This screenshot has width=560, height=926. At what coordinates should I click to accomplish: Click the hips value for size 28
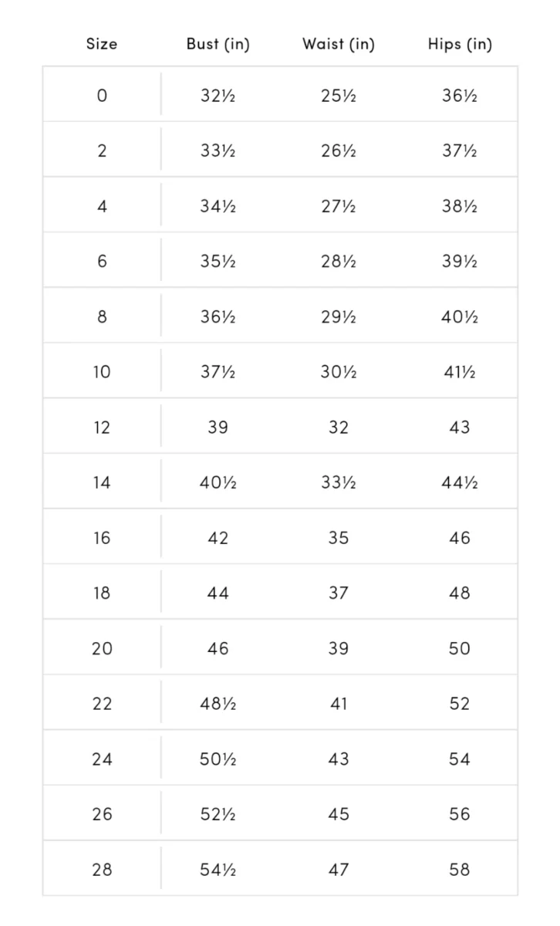pyautogui.click(x=459, y=870)
